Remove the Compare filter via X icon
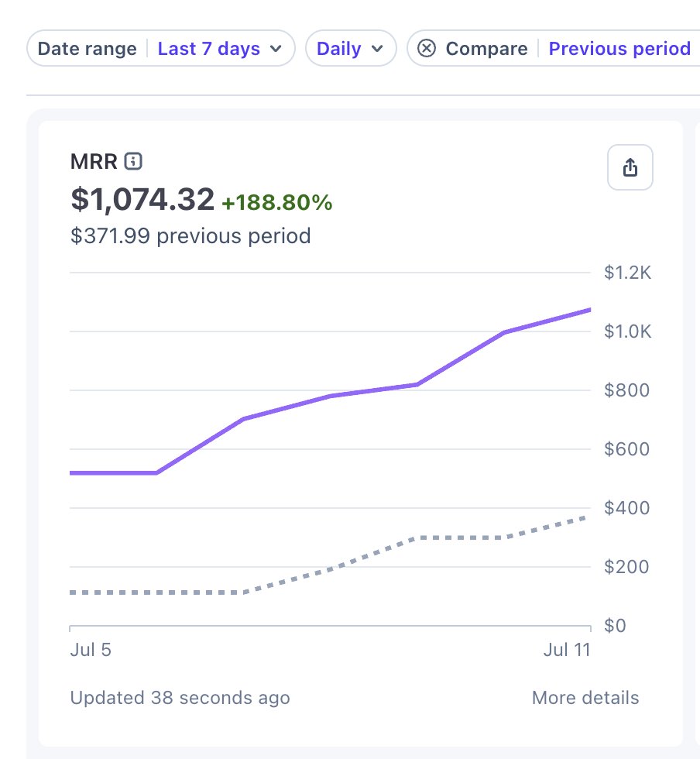 (427, 48)
